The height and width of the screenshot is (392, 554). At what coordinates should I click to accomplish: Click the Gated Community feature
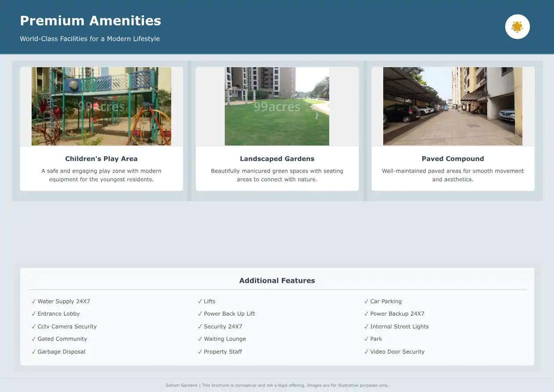tap(59, 339)
